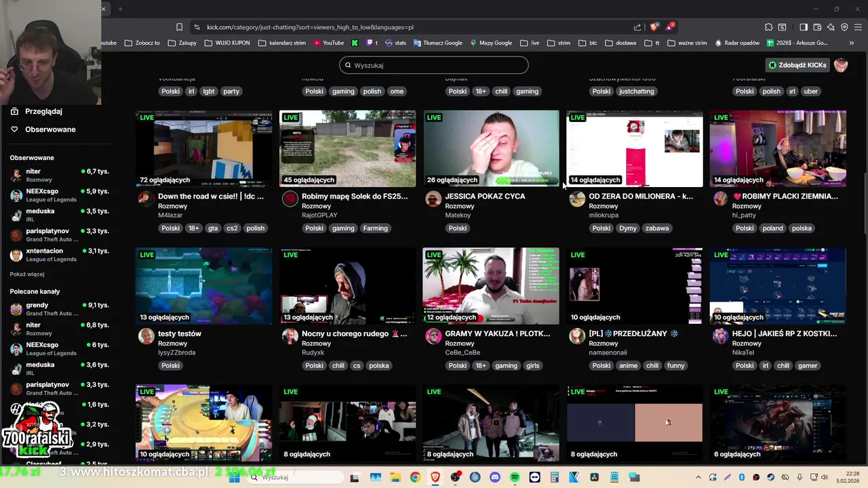Click the bookmark page icon in toolbar

pyautogui.click(x=179, y=27)
